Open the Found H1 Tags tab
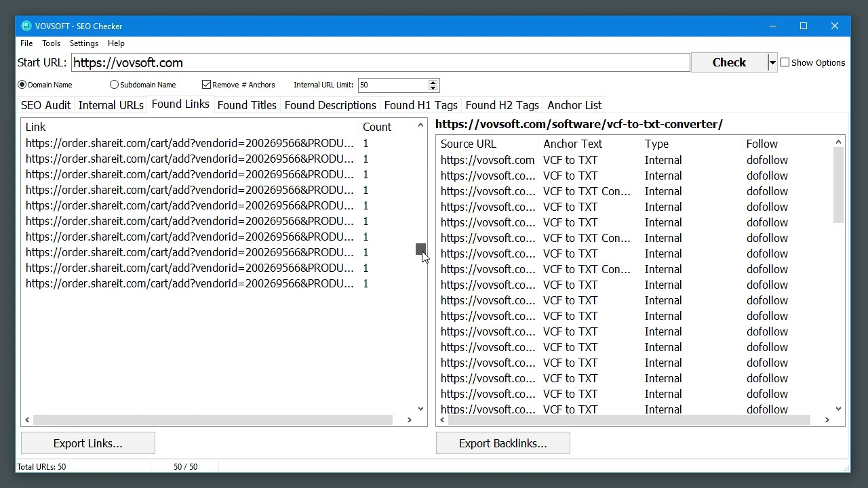The width and height of the screenshot is (868, 488). coord(420,105)
